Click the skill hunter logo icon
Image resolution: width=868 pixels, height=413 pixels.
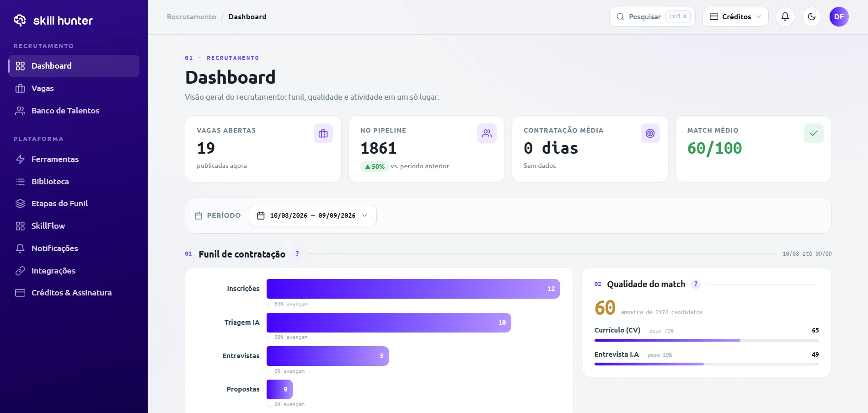20,20
